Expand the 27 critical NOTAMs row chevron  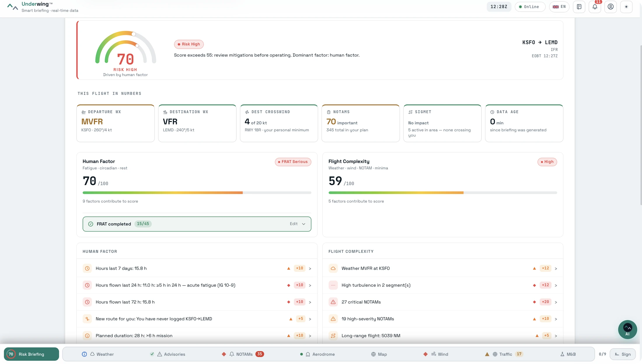click(x=556, y=302)
